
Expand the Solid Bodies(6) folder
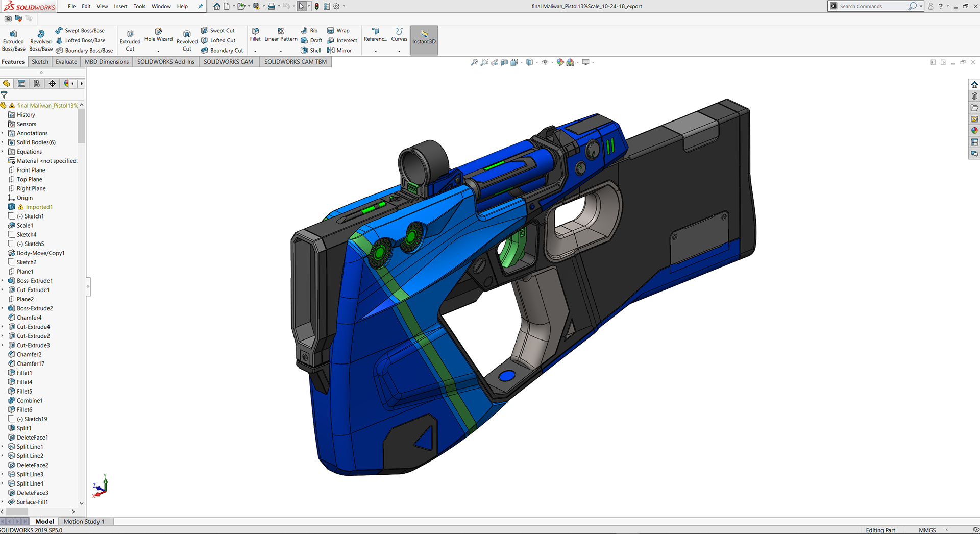3,142
